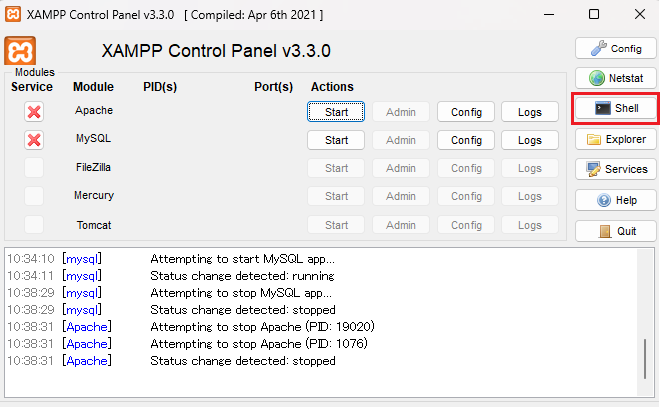Open Netstat port viewer
This screenshot has height=407, width=660.
point(615,78)
